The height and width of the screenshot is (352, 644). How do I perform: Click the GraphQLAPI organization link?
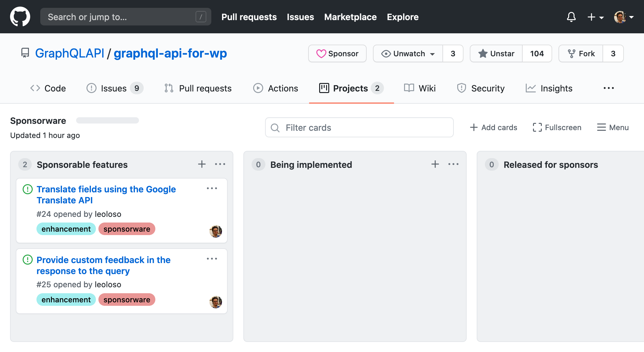(x=69, y=54)
